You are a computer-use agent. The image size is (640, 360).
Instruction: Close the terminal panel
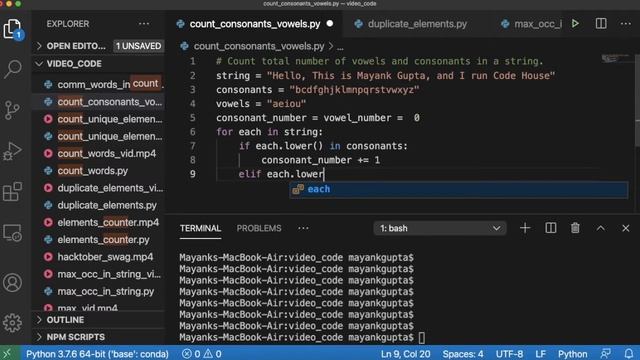(x=626, y=228)
